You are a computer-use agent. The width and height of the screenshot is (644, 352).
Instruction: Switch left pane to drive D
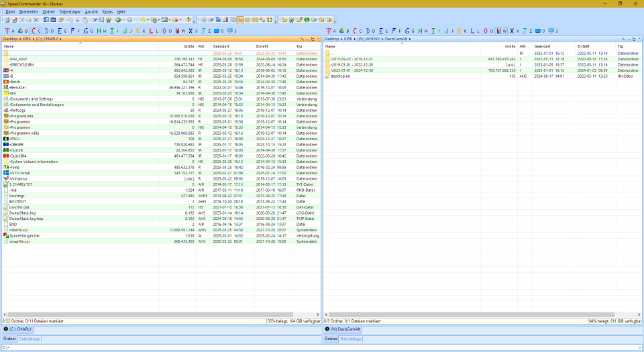pos(49,31)
